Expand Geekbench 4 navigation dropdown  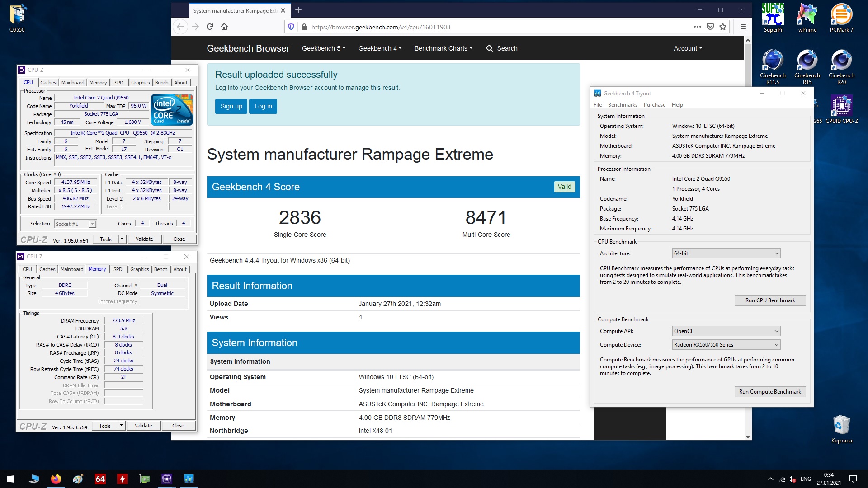click(380, 48)
